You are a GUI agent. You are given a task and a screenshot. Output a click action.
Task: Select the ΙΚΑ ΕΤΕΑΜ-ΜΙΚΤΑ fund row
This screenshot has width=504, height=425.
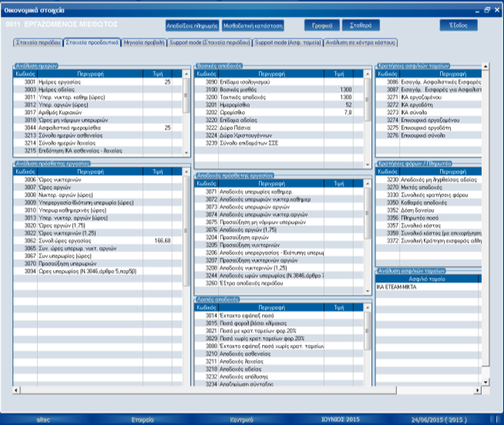click(x=427, y=287)
